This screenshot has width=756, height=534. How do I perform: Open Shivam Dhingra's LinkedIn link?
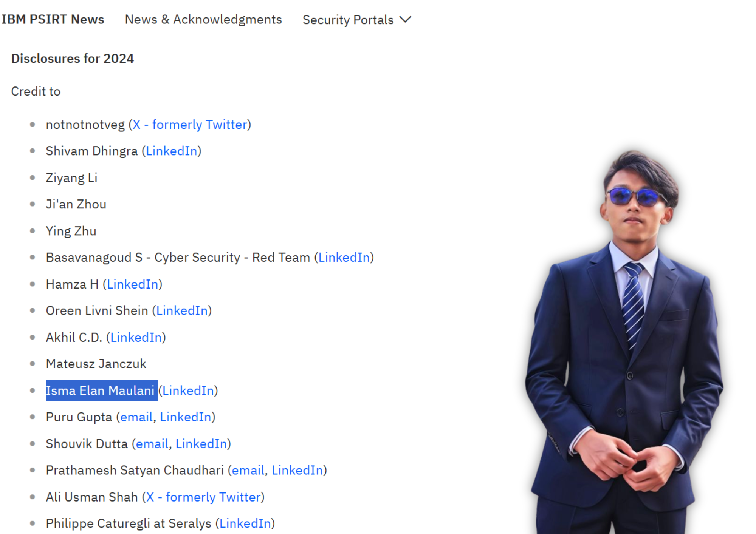click(172, 151)
